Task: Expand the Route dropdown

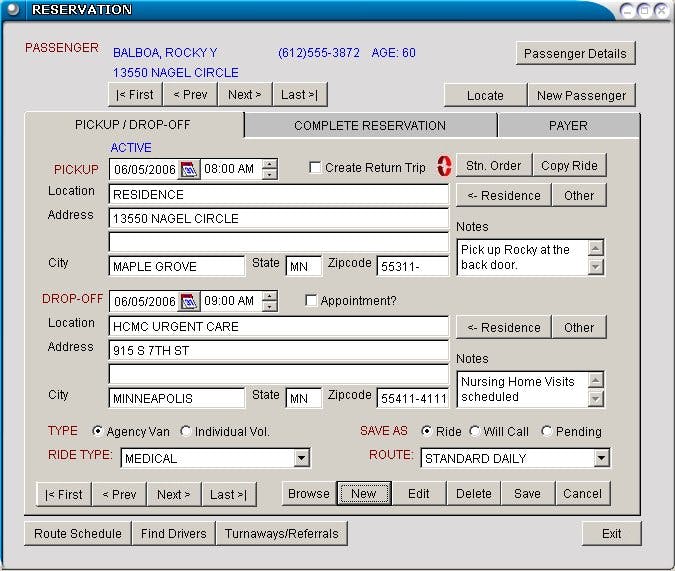Action: 601,458
